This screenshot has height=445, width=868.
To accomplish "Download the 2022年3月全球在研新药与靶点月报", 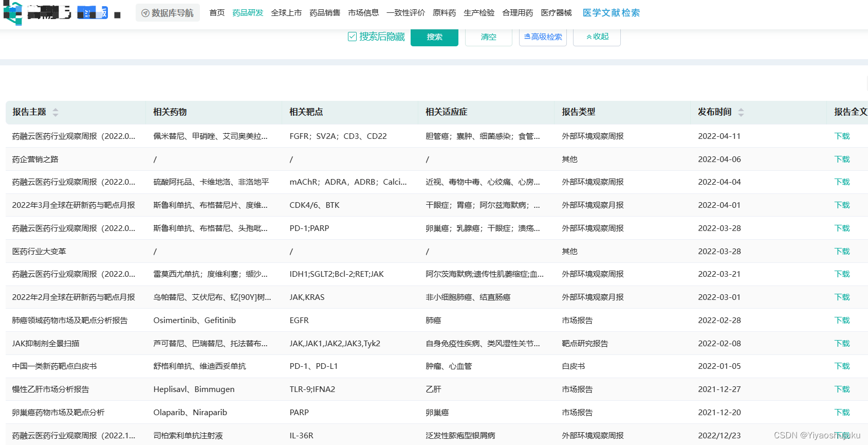I will click(x=842, y=205).
